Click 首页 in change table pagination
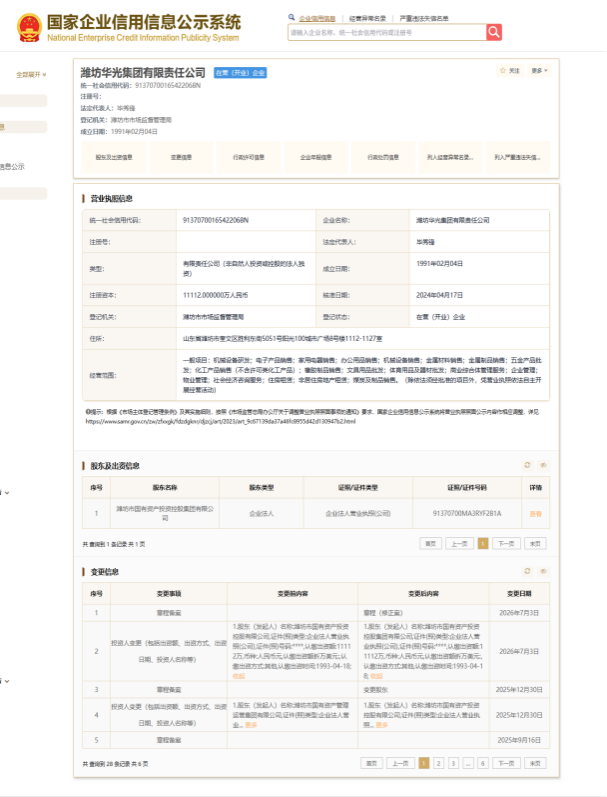 pos(372,763)
